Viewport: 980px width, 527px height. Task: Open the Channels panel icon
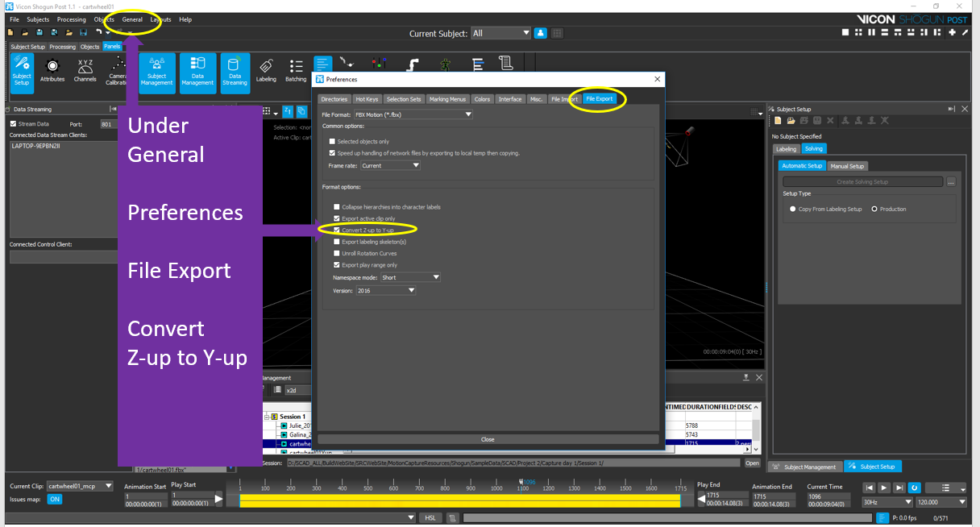(85, 70)
